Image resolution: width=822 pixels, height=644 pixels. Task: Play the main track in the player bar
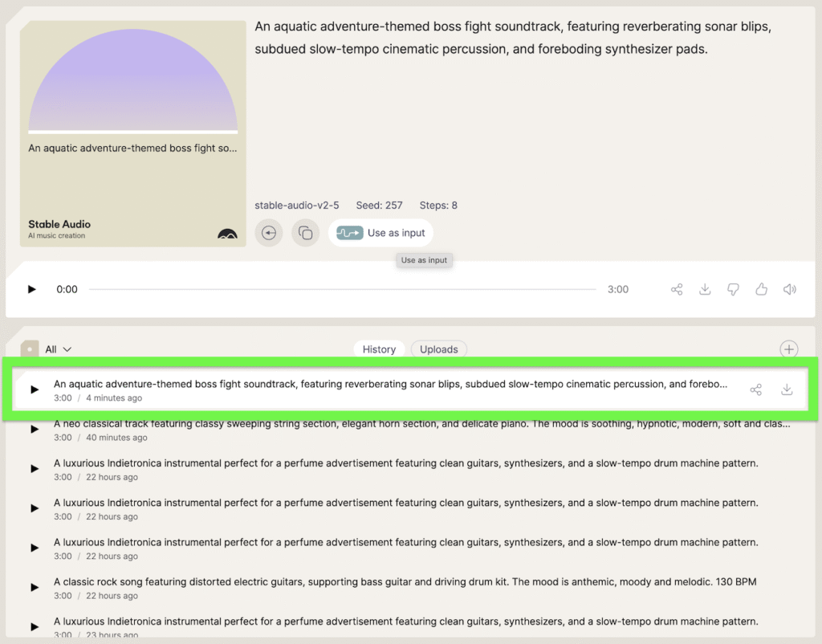pos(32,289)
